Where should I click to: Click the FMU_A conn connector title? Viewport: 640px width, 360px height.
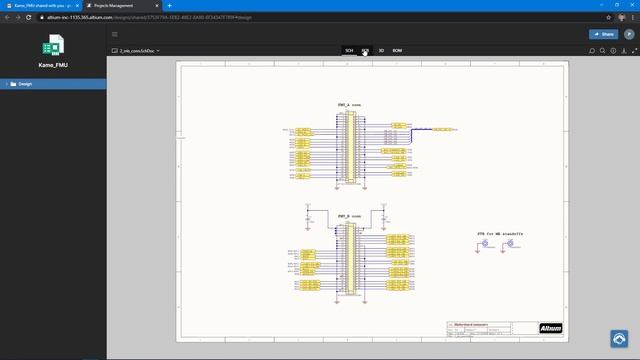click(349, 105)
